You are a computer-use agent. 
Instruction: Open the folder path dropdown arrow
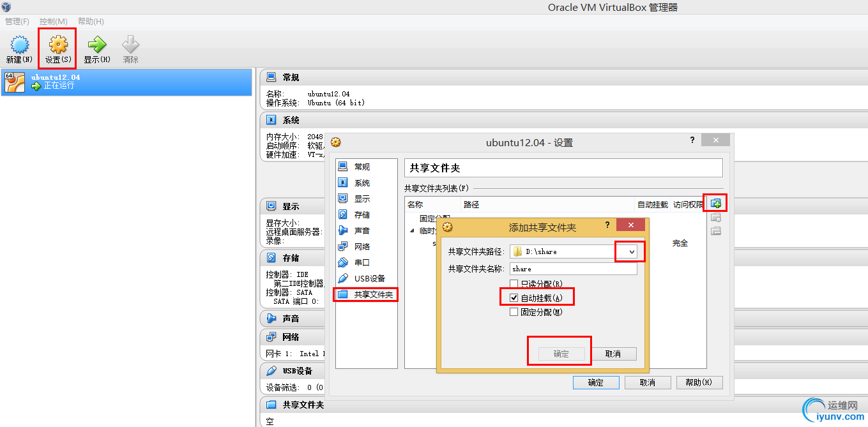632,251
